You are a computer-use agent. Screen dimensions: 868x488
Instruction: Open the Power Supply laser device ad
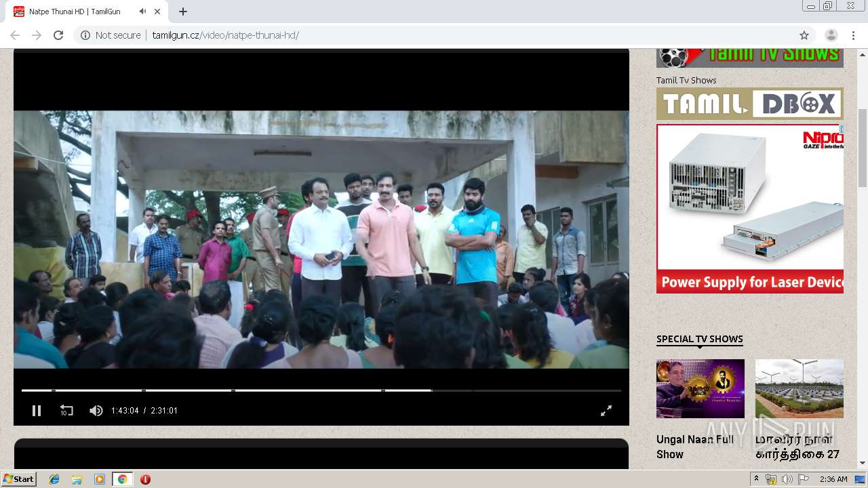pyautogui.click(x=750, y=209)
